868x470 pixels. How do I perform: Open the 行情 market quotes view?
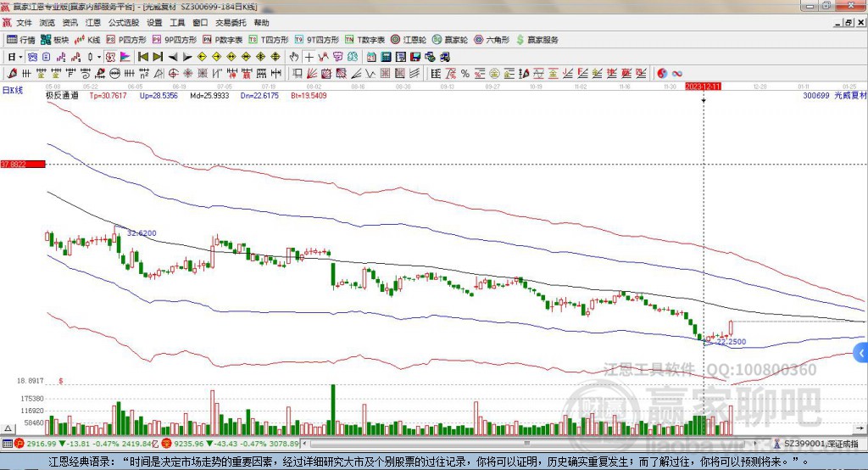pos(21,40)
